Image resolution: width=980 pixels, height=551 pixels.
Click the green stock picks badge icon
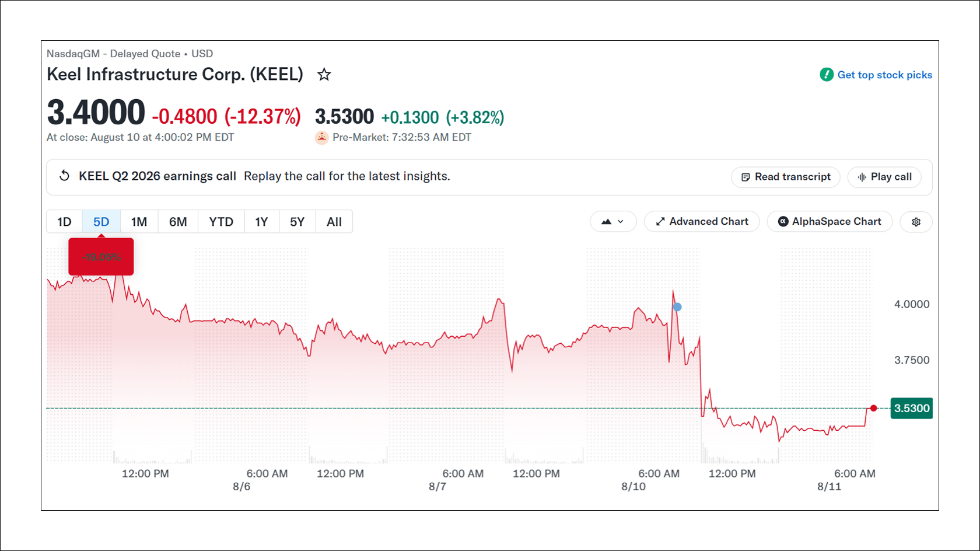[x=827, y=75]
